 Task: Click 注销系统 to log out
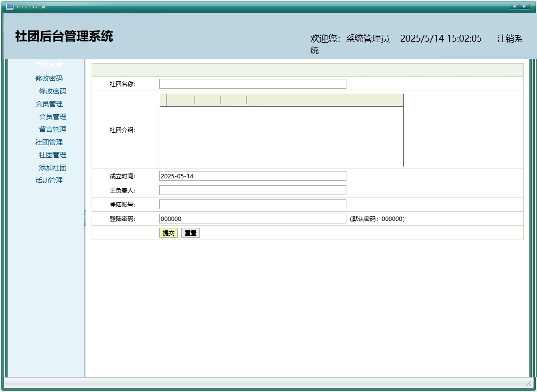click(x=510, y=38)
